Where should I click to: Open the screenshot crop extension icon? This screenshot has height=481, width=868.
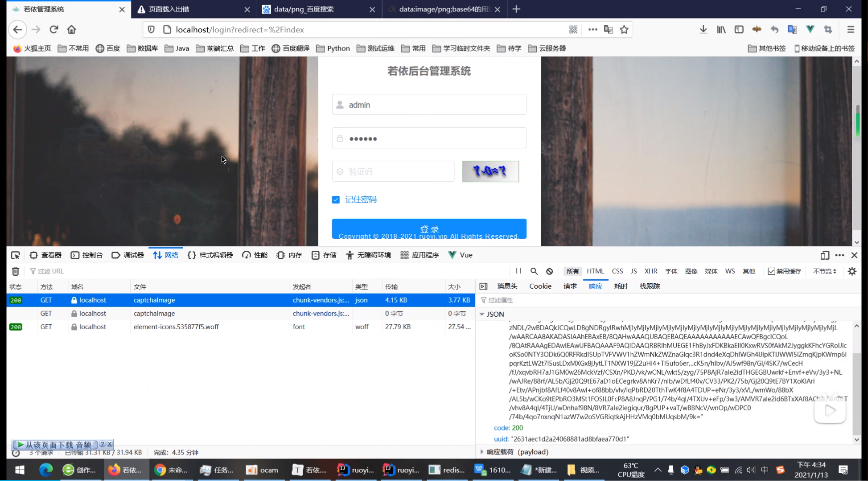[x=828, y=29]
